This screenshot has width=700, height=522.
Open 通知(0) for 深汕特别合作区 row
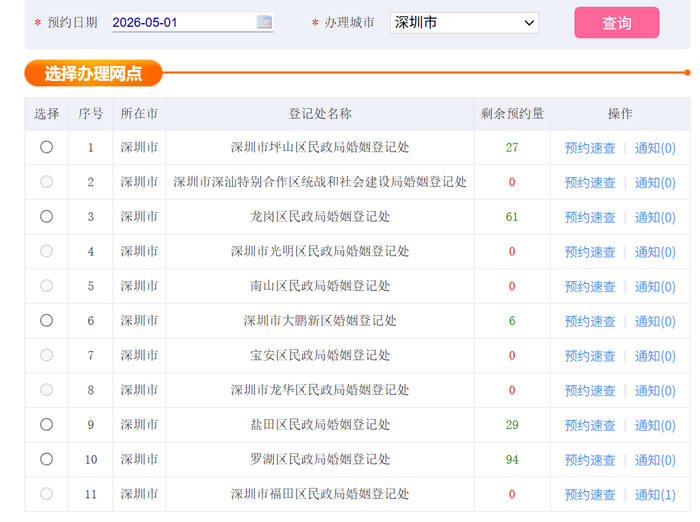point(655,183)
